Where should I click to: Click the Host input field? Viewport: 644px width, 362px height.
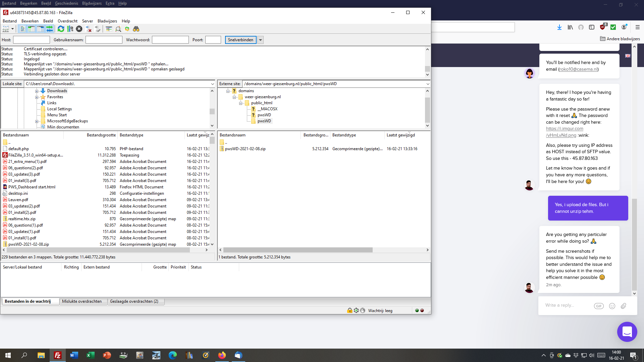32,40
